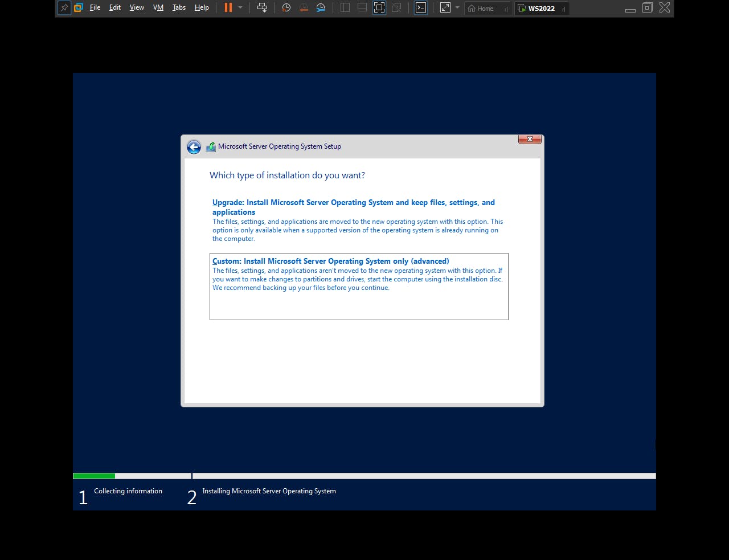Click the Collecting information step label

click(x=128, y=491)
